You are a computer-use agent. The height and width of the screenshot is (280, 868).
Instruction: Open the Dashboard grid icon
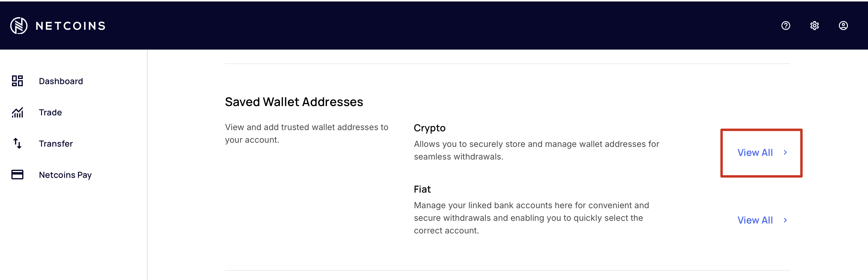(x=17, y=81)
